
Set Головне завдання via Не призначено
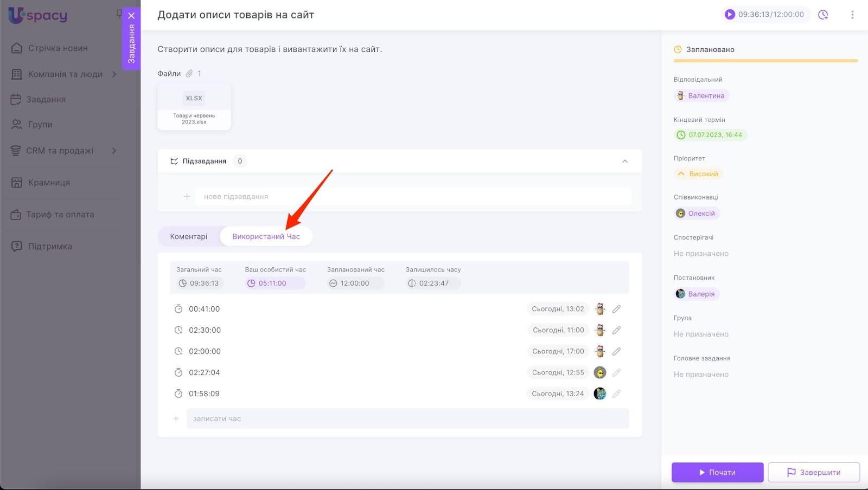(x=701, y=375)
